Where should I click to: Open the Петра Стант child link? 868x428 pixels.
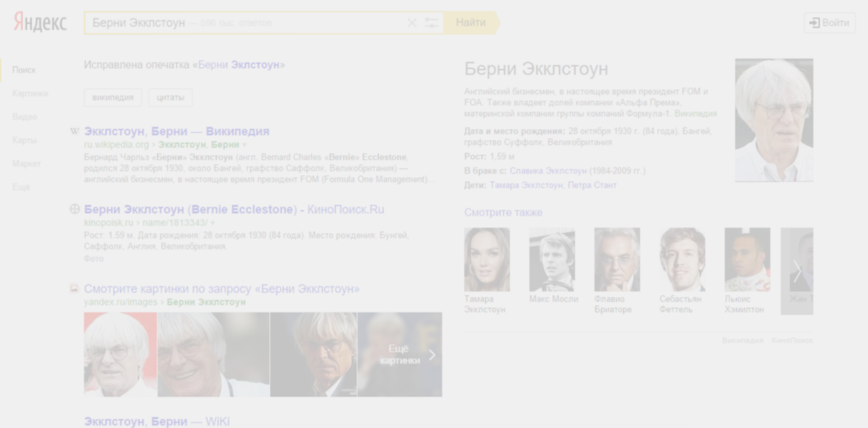point(592,186)
